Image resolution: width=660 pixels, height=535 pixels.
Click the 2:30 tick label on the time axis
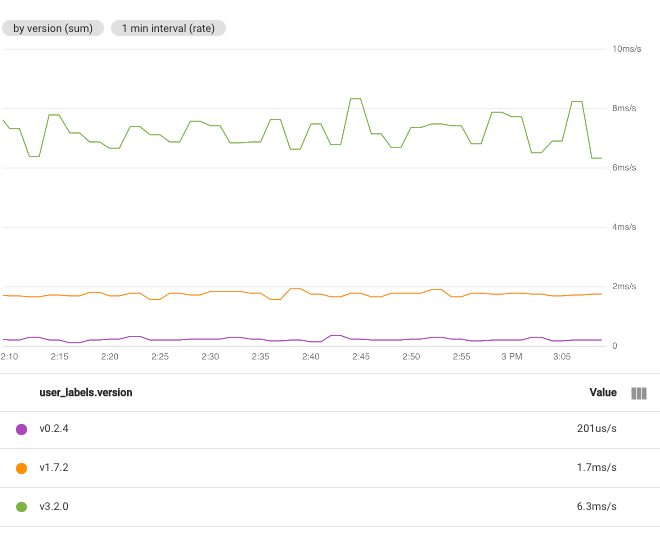tap(210, 357)
